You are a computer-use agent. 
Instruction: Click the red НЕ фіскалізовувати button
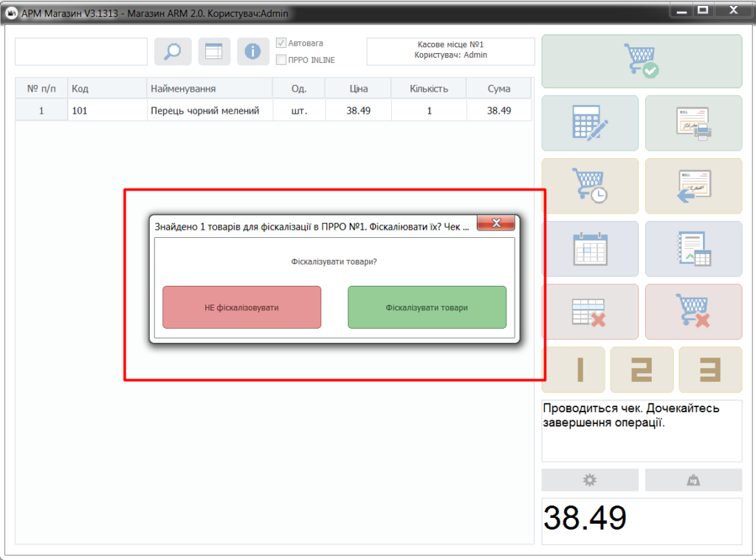[241, 307]
